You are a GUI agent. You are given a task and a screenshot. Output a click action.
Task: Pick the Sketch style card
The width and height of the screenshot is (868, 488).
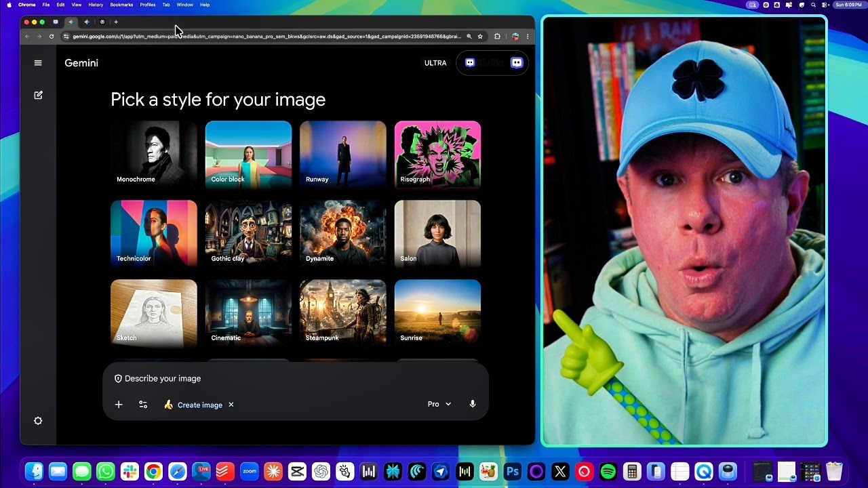[154, 312]
